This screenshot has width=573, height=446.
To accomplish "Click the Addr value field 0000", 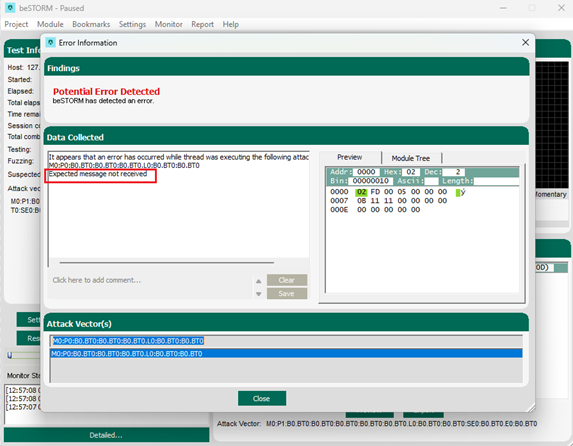I will tap(366, 172).
